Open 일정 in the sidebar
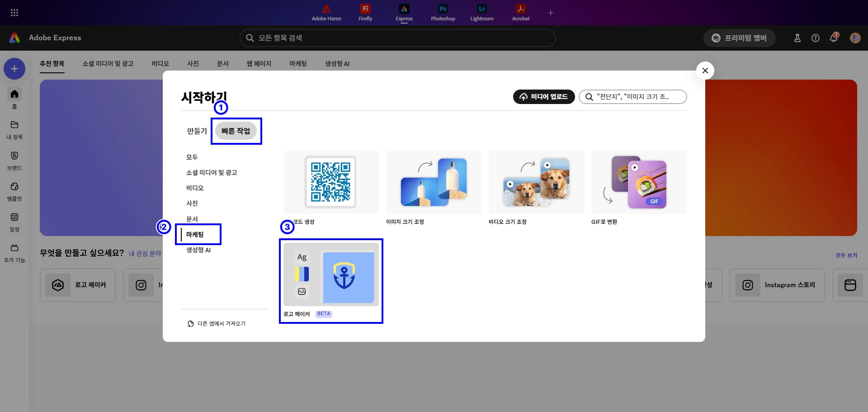 (14, 222)
